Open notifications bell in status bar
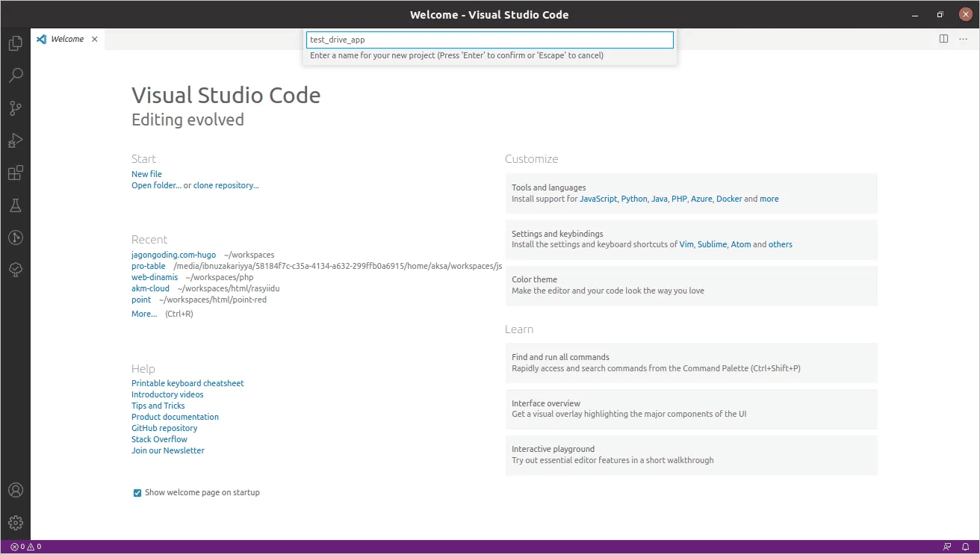 [x=965, y=547]
